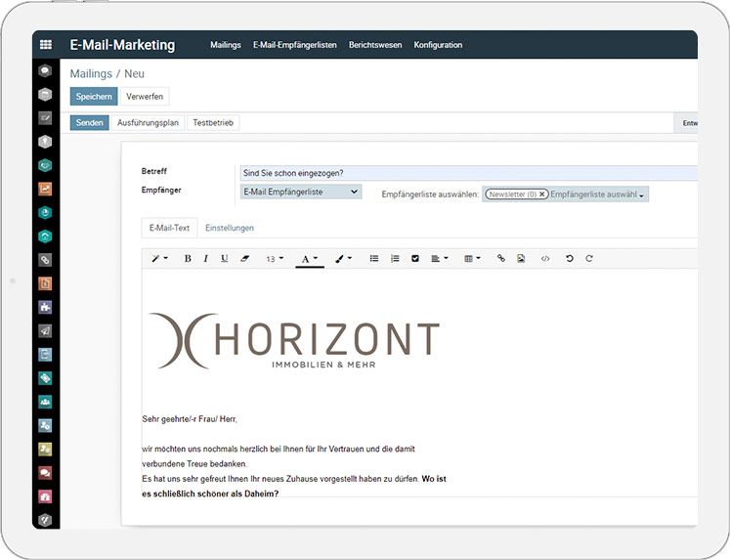This screenshot has width=730, height=560.
Task: Open the Mailings menu in top bar
Action: 226,45
